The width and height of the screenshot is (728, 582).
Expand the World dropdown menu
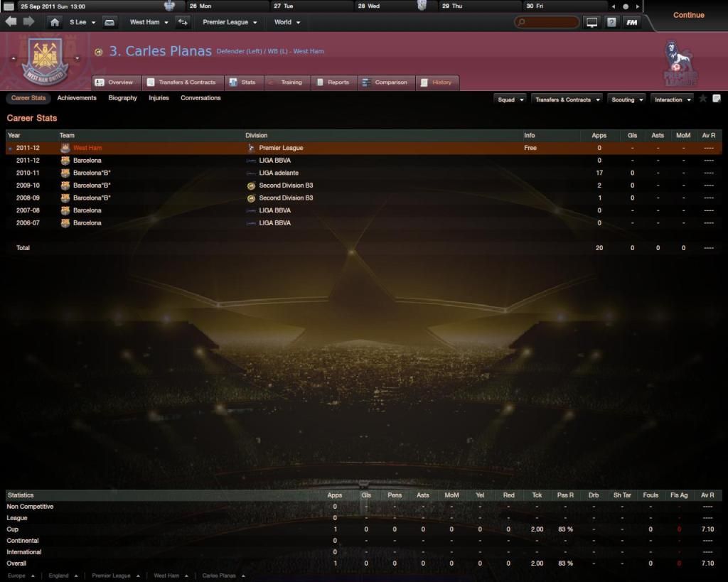click(x=287, y=22)
